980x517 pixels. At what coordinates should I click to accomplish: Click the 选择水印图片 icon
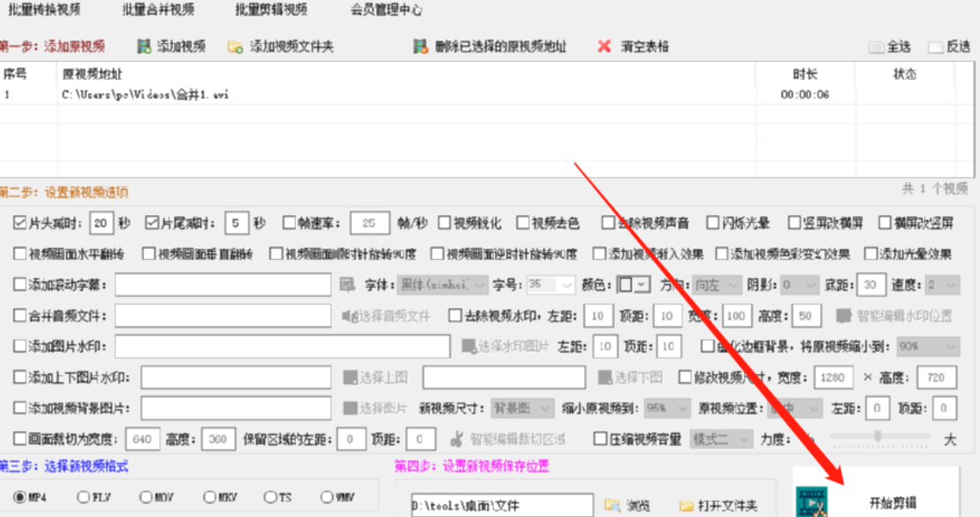click(x=469, y=347)
